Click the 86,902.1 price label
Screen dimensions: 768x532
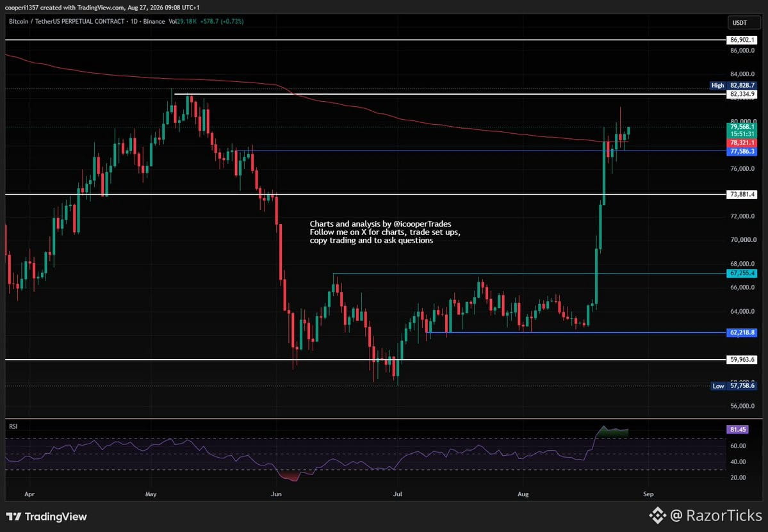pyautogui.click(x=742, y=40)
